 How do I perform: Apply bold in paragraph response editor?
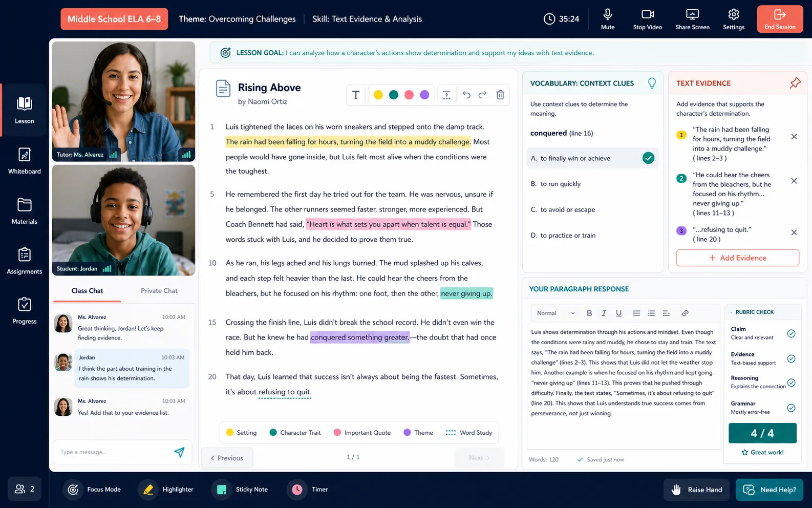[589, 313]
